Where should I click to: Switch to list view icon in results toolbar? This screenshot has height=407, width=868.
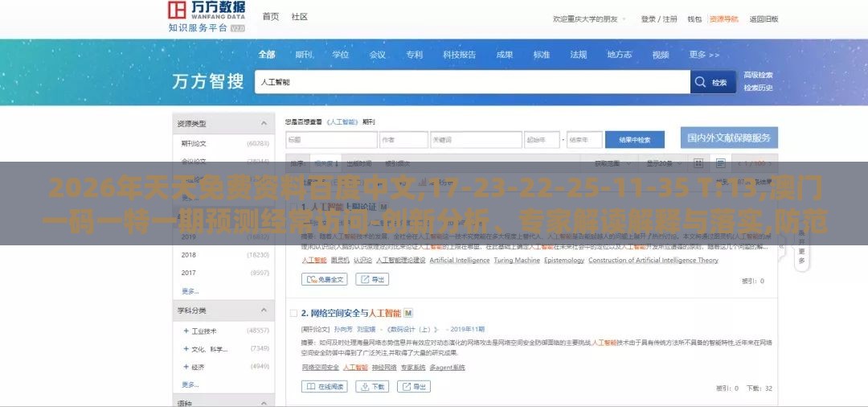point(720,163)
